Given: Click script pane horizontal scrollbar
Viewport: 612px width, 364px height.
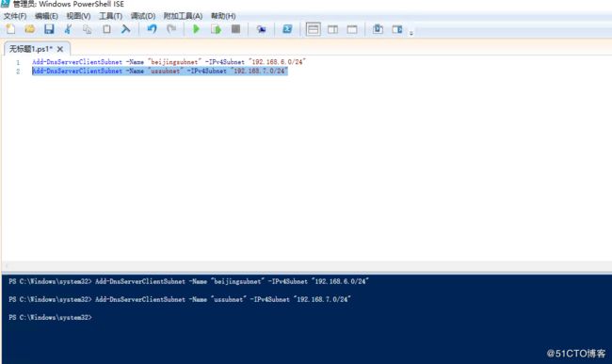Looking at the screenshot, I should pos(307,266).
